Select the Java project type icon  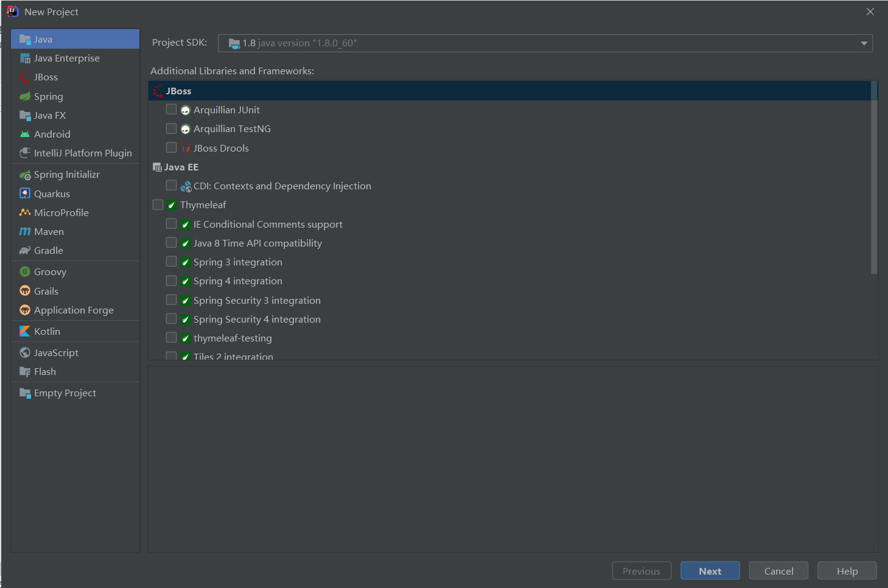pos(25,39)
